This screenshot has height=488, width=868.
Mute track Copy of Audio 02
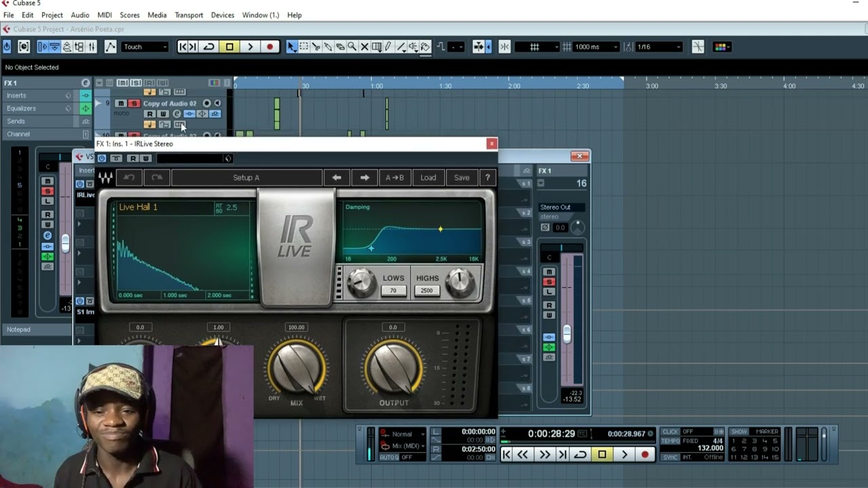[x=121, y=103]
